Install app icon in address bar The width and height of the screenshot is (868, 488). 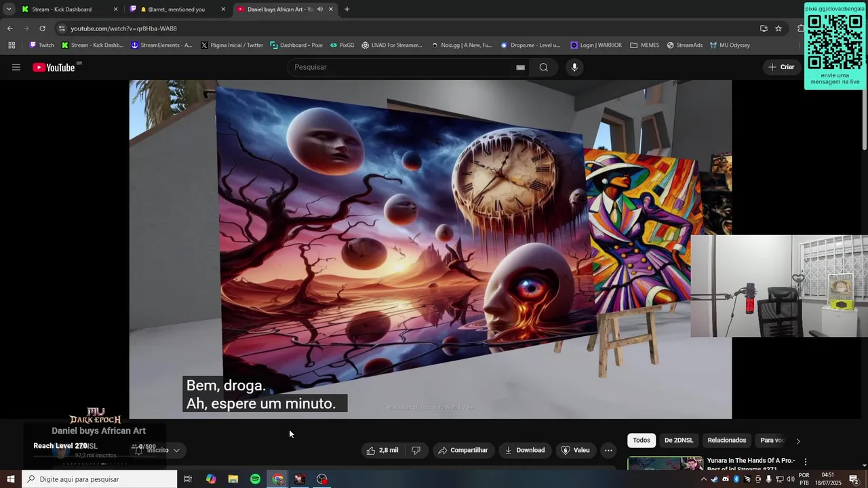764,28
